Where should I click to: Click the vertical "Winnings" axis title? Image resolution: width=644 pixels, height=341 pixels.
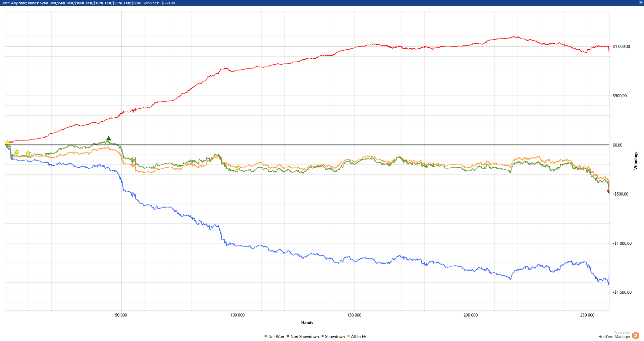(x=635, y=161)
